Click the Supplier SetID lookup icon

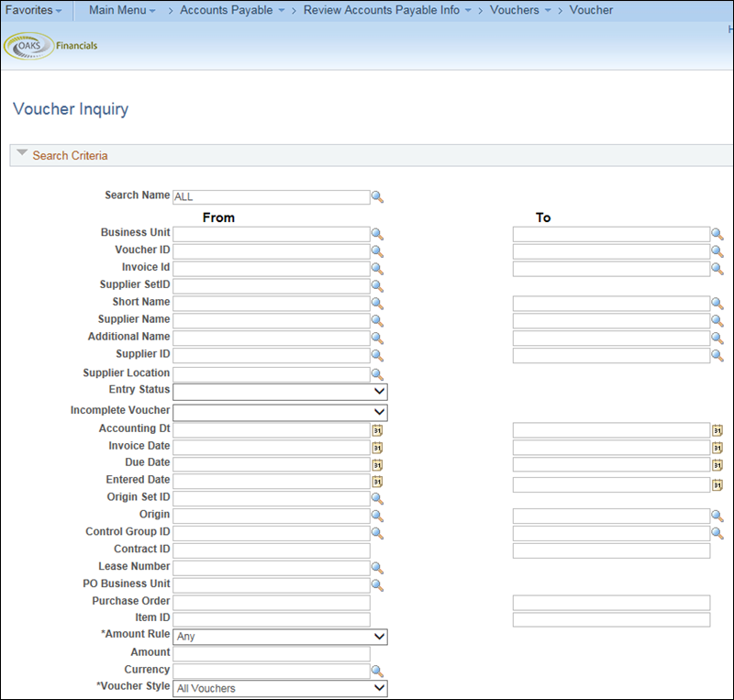point(377,286)
